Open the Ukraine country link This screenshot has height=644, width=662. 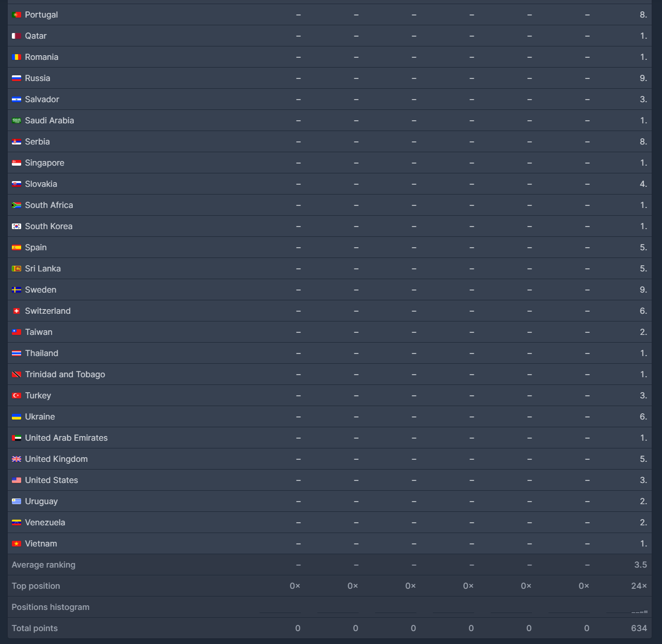tap(40, 417)
